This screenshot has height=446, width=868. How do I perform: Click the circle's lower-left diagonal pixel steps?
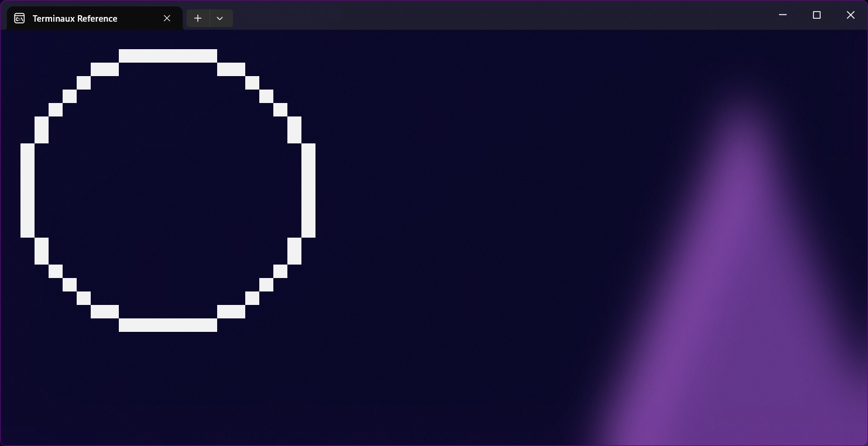coord(70,284)
